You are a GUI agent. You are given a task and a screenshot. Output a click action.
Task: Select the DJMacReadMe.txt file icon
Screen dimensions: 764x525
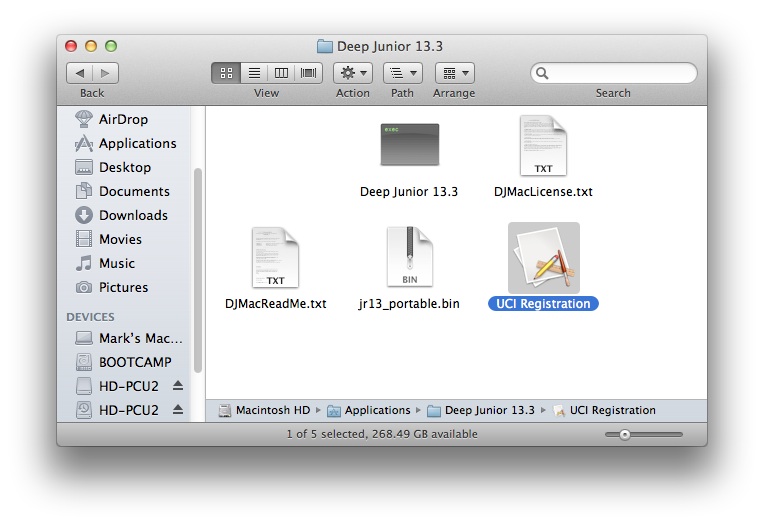click(275, 258)
